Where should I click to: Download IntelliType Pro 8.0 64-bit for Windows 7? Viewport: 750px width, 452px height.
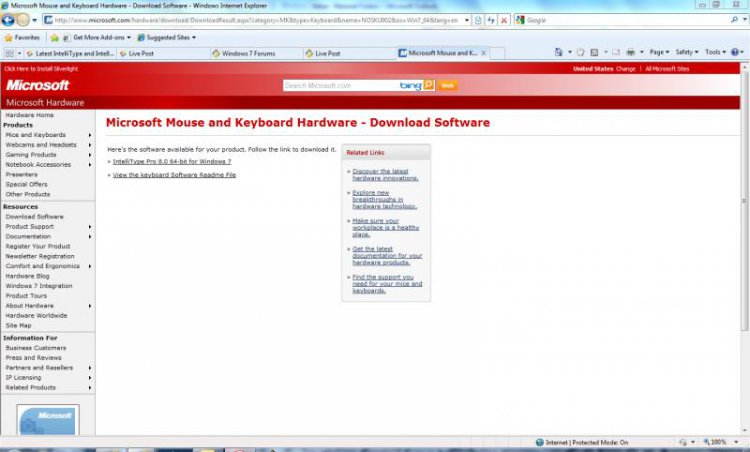tap(172, 162)
